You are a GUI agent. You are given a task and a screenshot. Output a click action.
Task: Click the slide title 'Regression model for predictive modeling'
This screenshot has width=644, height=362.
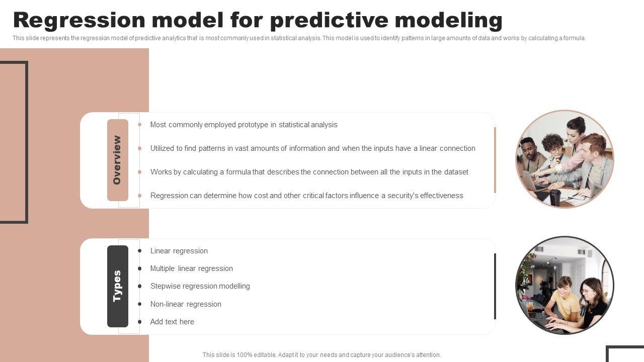[258, 20]
